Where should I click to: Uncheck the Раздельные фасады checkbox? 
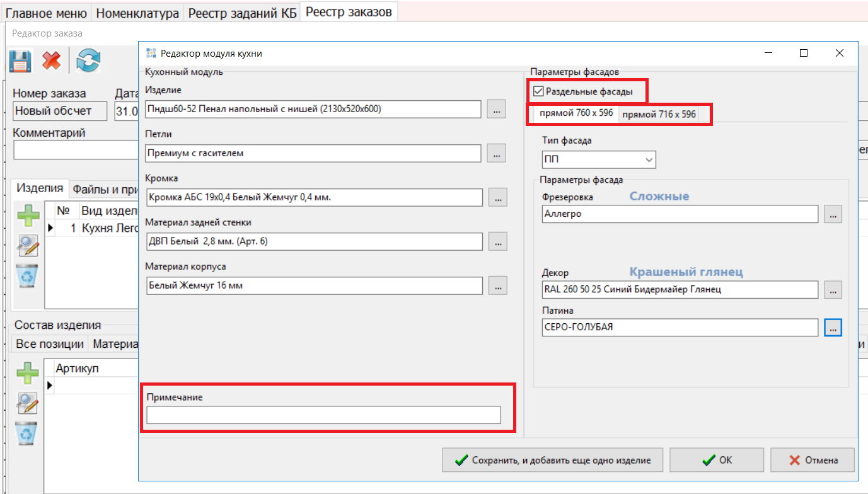pyautogui.click(x=538, y=91)
